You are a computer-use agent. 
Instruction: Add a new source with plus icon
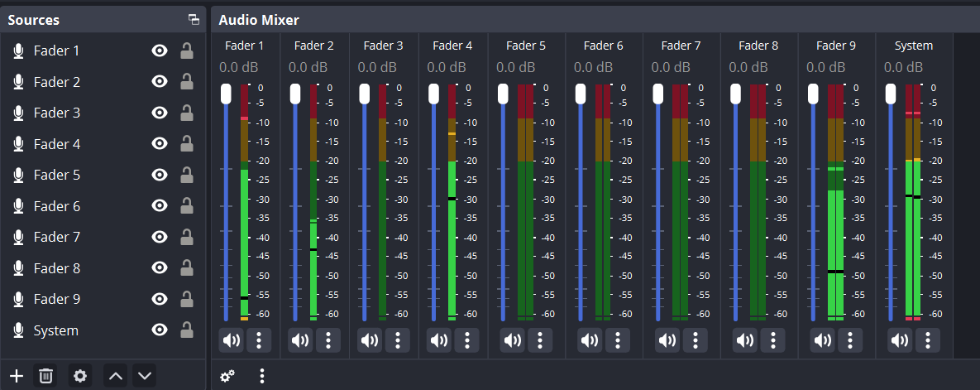(17, 376)
